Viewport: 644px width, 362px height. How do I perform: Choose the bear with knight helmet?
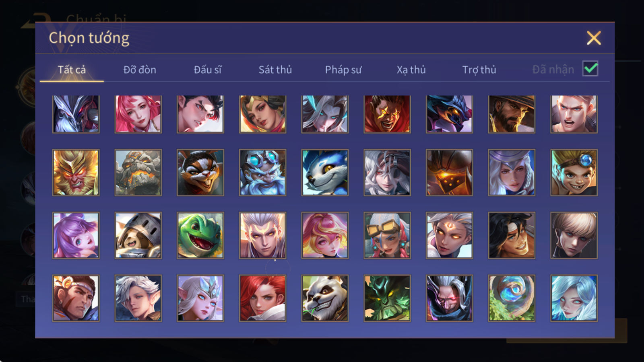138,235
